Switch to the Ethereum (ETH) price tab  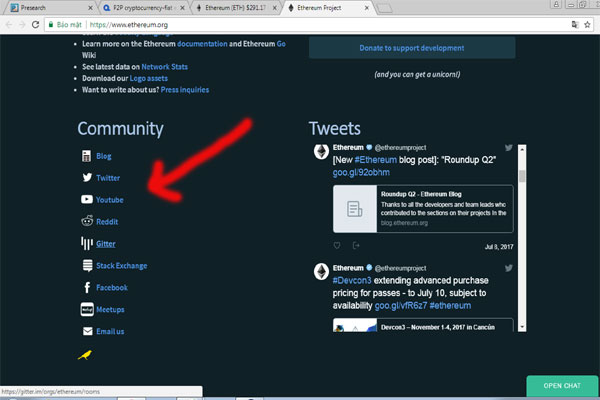[x=236, y=8]
